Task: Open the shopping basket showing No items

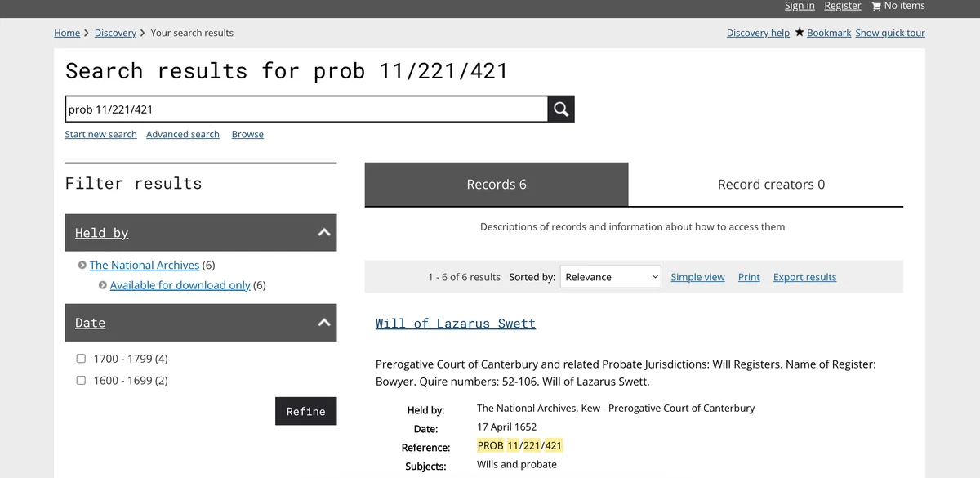Action: point(898,6)
